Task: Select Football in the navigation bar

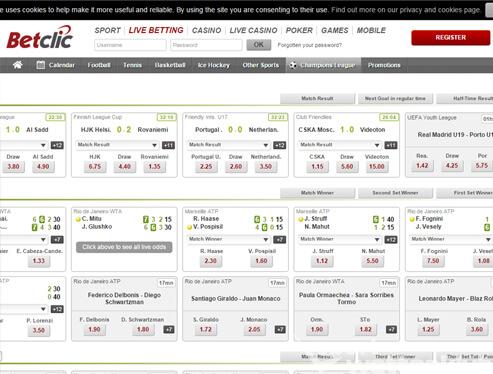Action: (x=99, y=65)
